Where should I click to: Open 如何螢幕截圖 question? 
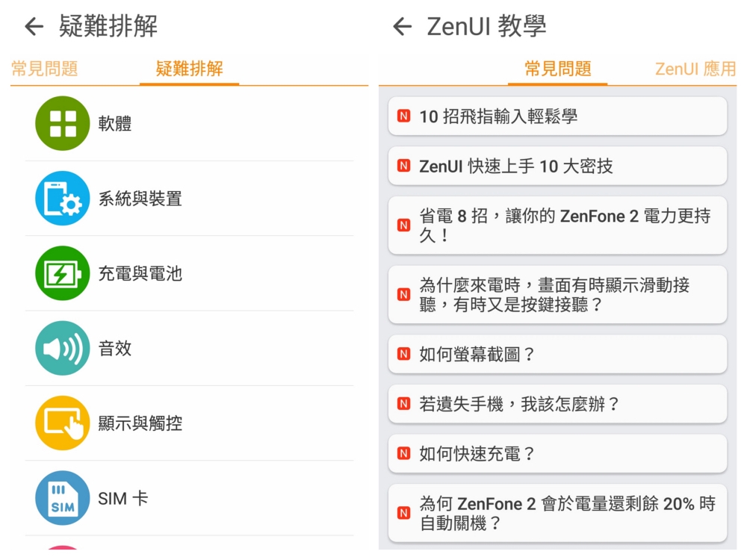coord(557,354)
